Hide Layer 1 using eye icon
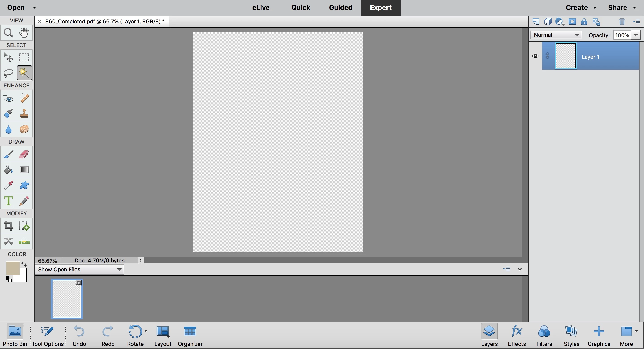Viewport: 644px width, 349px height. click(x=535, y=56)
